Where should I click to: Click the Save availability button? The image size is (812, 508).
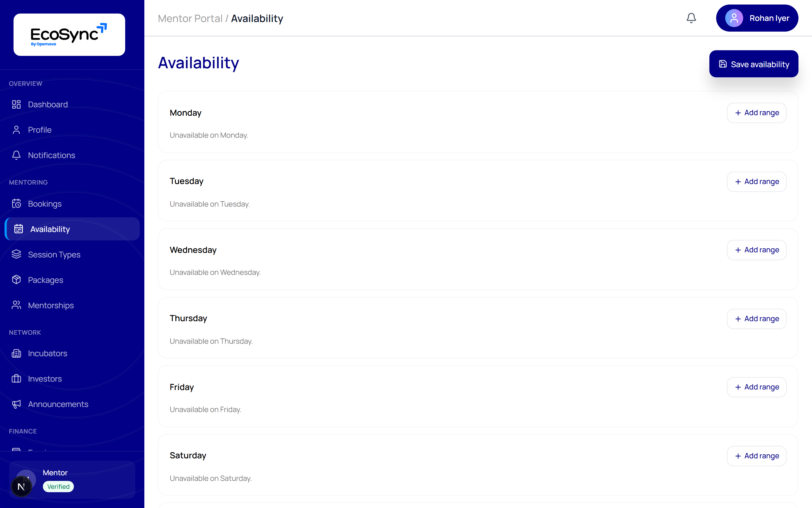(754, 64)
